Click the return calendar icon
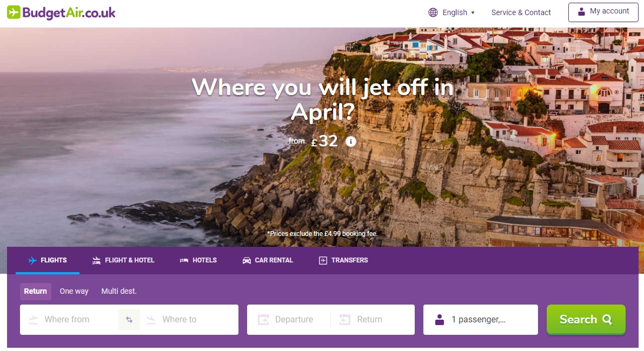644x351 pixels. tap(345, 320)
